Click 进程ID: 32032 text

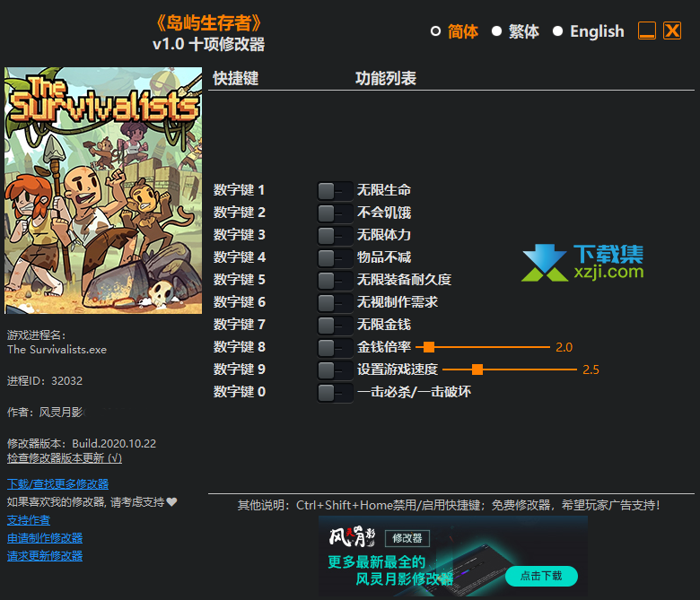(x=45, y=381)
